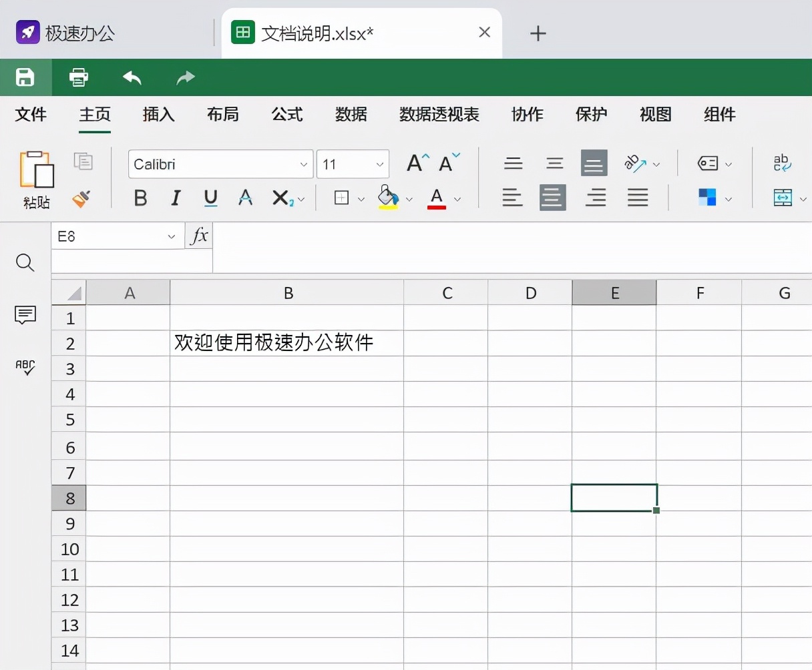Toggle right text alignment

(x=595, y=198)
